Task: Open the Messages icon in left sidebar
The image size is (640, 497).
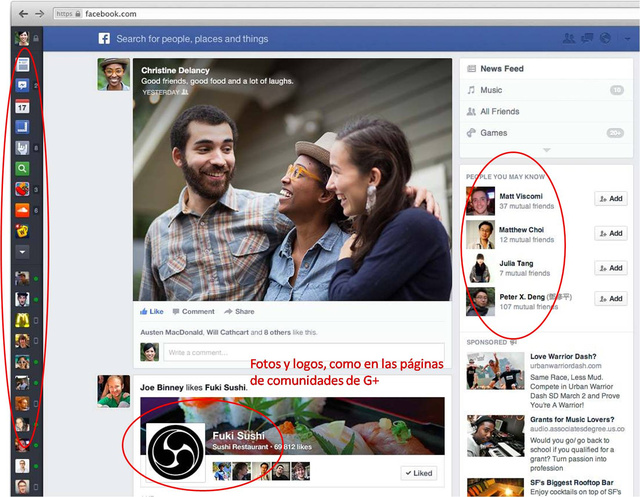Action: pos(22,86)
